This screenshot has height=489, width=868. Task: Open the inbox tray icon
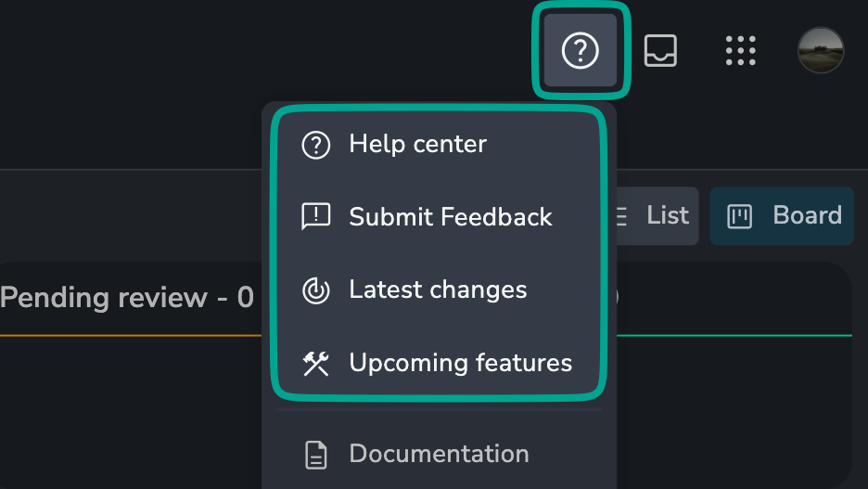(x=660, y=50)
